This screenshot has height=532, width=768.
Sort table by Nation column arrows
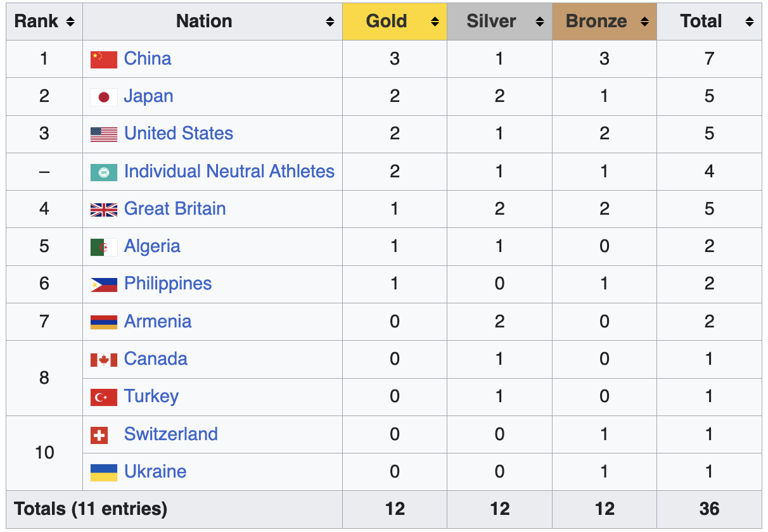(330, 22)
